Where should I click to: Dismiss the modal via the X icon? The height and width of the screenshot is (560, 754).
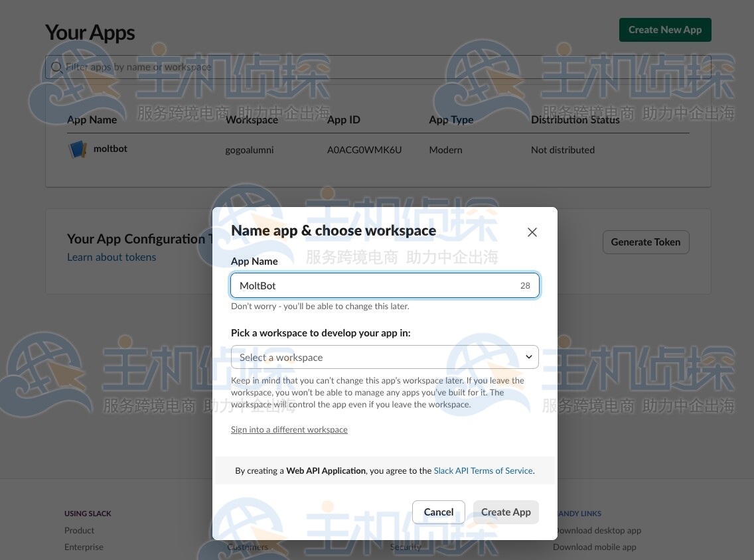pyautogui.click(x=532, y=232)
